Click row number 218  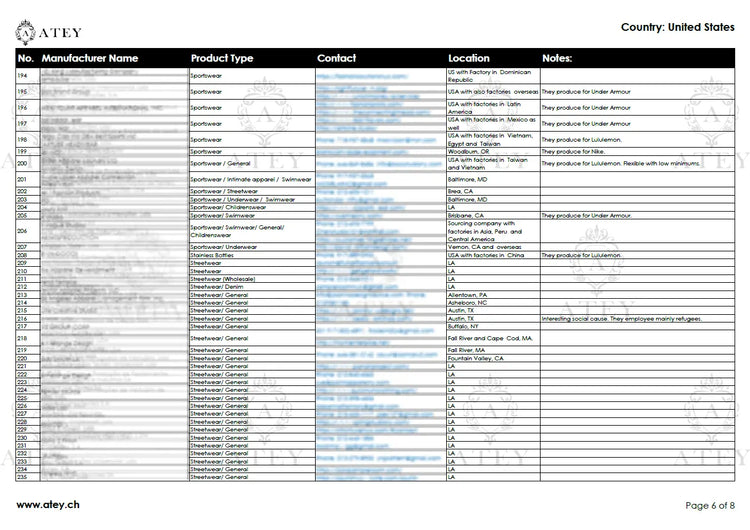click(x=22, y=338)
